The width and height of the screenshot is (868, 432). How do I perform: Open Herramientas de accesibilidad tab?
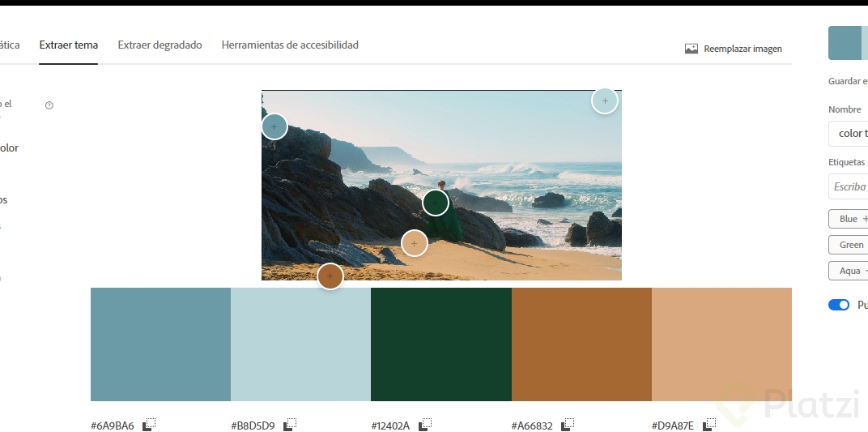point(290,45)
